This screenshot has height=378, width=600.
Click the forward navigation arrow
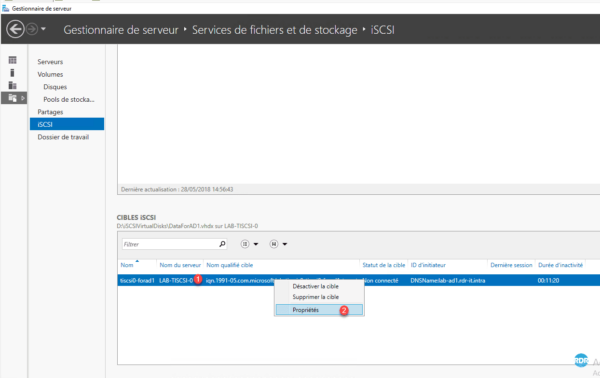[x=32, y=29]
